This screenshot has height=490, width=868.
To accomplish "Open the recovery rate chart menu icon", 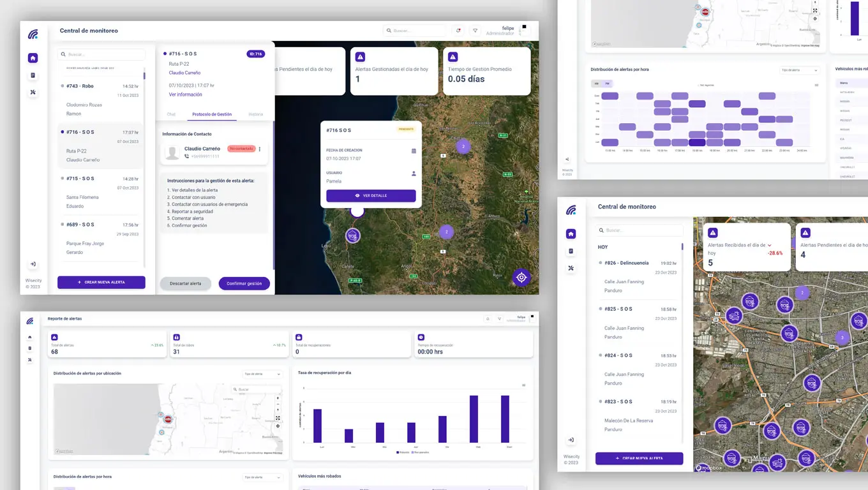I will point(524,385).
